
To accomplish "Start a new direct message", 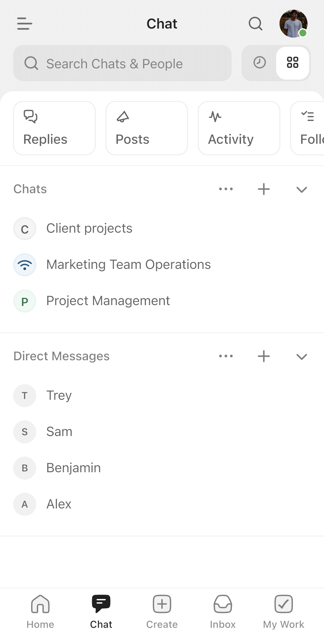I will (x=264, y=356).
